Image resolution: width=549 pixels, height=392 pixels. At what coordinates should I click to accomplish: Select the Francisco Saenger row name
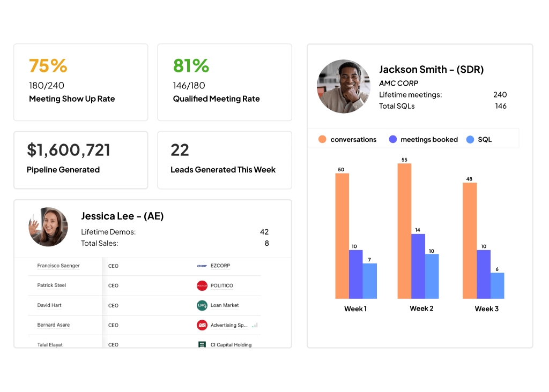[58, 266]
